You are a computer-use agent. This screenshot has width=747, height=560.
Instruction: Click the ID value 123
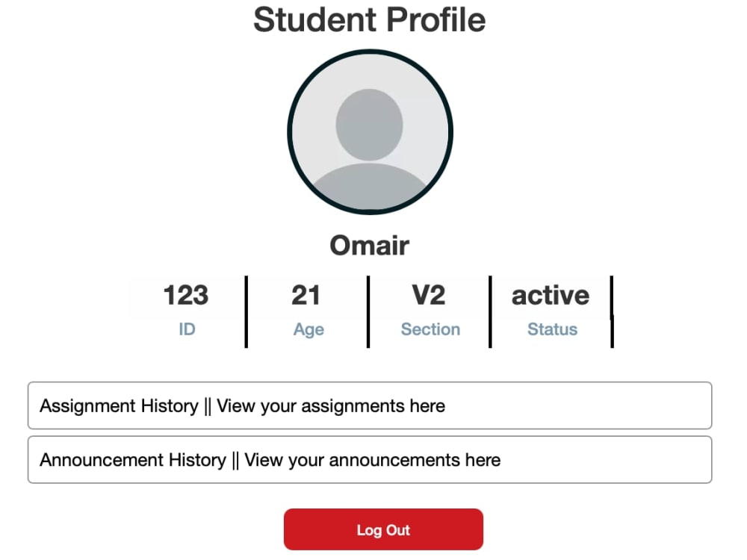186,295
